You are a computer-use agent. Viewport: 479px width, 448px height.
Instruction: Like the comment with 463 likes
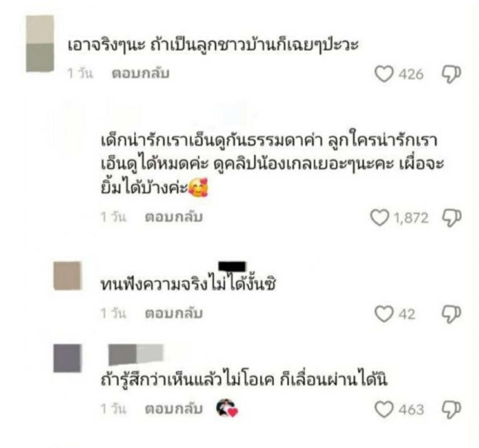384,409
